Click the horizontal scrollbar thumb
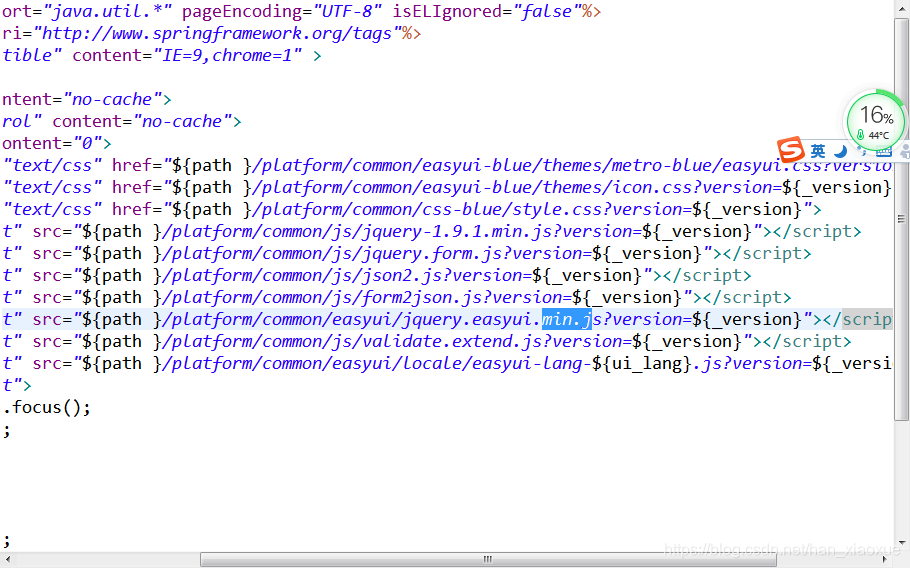 click(x=488, y=559)
